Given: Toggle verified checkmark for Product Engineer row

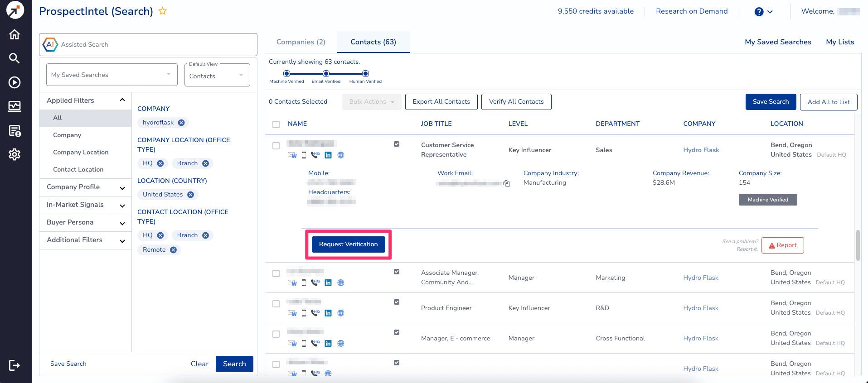Looking at the screenshot, I should 397,302.
